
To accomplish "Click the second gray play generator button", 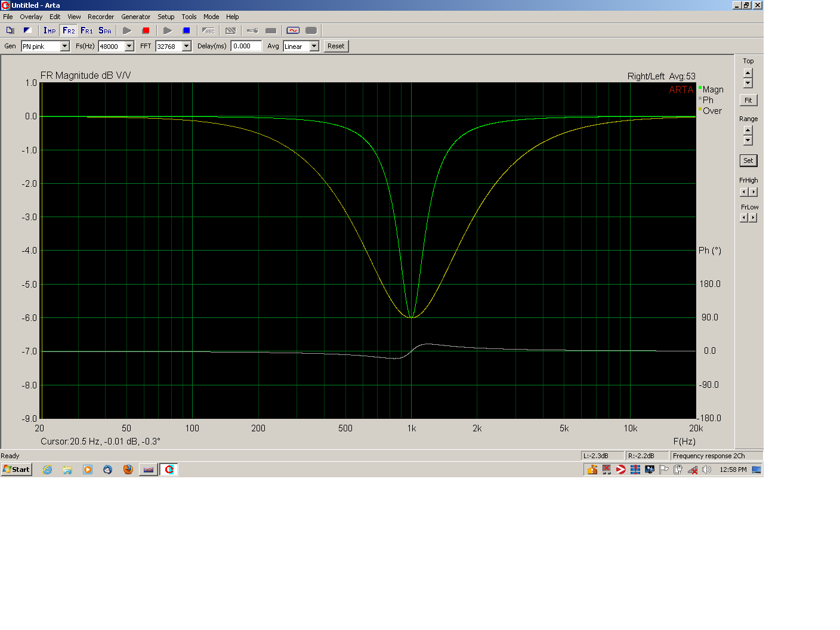I will (x=168, y=30).
